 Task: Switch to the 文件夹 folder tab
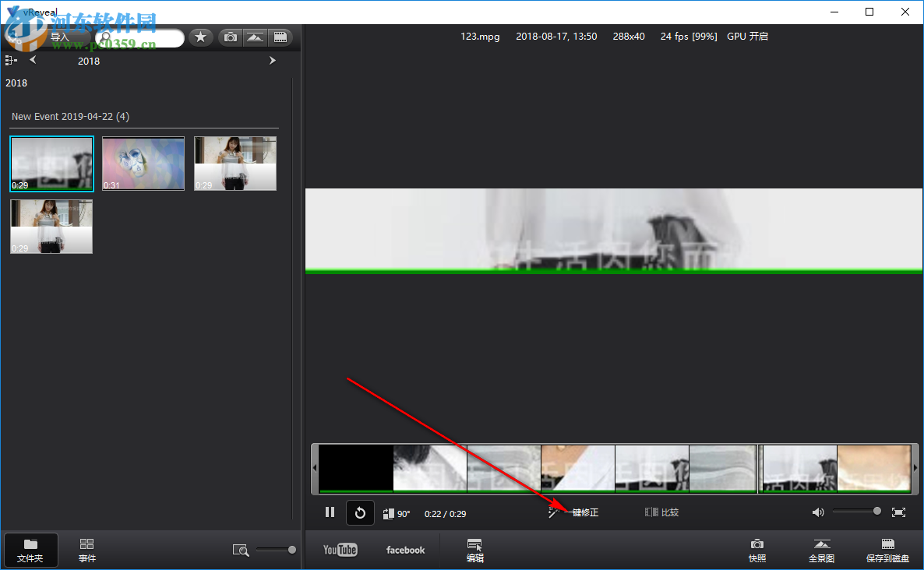(30, 550)
